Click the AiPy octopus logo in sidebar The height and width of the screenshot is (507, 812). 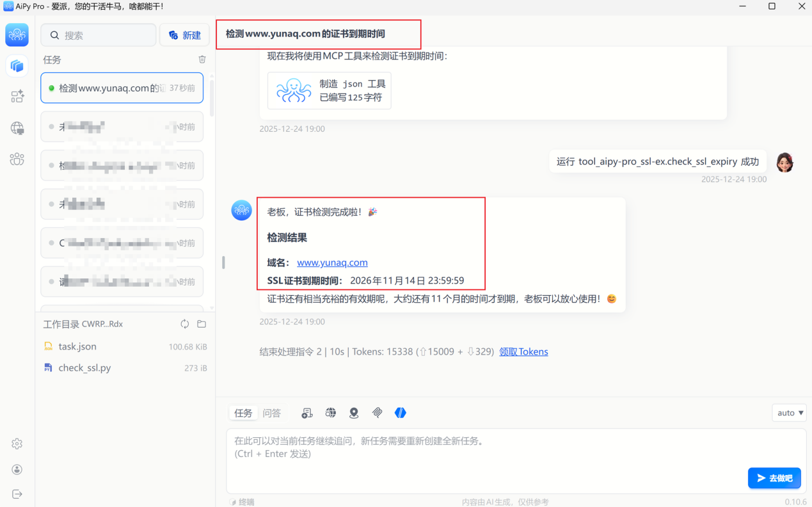click(17, 35)
